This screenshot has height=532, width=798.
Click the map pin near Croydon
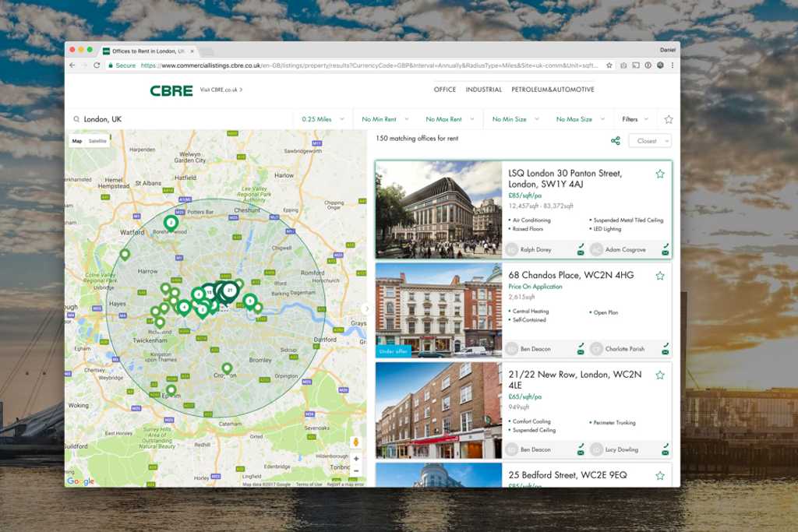click(x=227, y=368)
